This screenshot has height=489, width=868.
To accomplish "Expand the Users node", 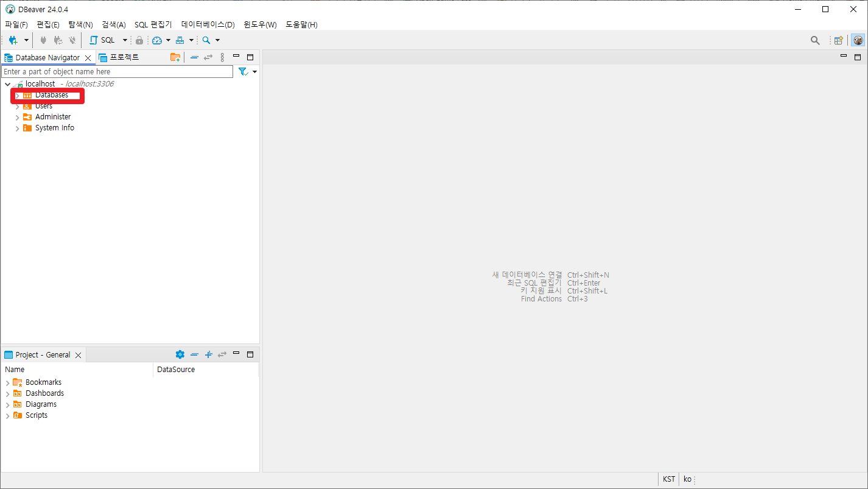I will tap(17, 106).
